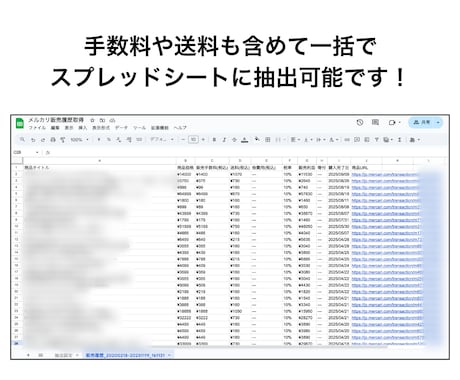This screenshot has height=380, width=460.
Task: Open vertical align dropdown
Action: [307, 140]
